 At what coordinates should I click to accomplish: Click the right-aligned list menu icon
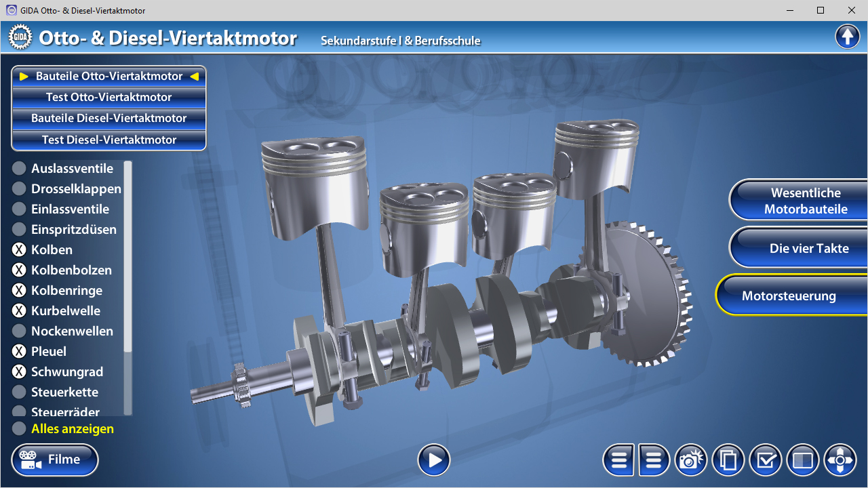[654, 461]
